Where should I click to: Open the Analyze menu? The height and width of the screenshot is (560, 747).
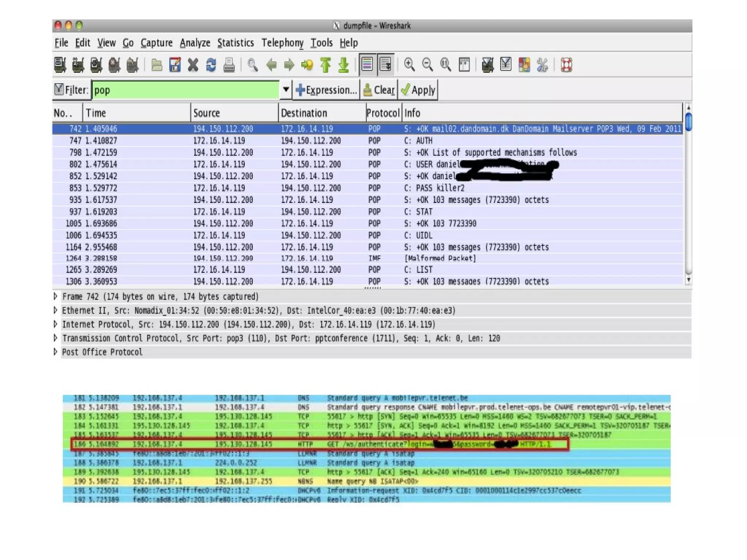coord(195,43)
